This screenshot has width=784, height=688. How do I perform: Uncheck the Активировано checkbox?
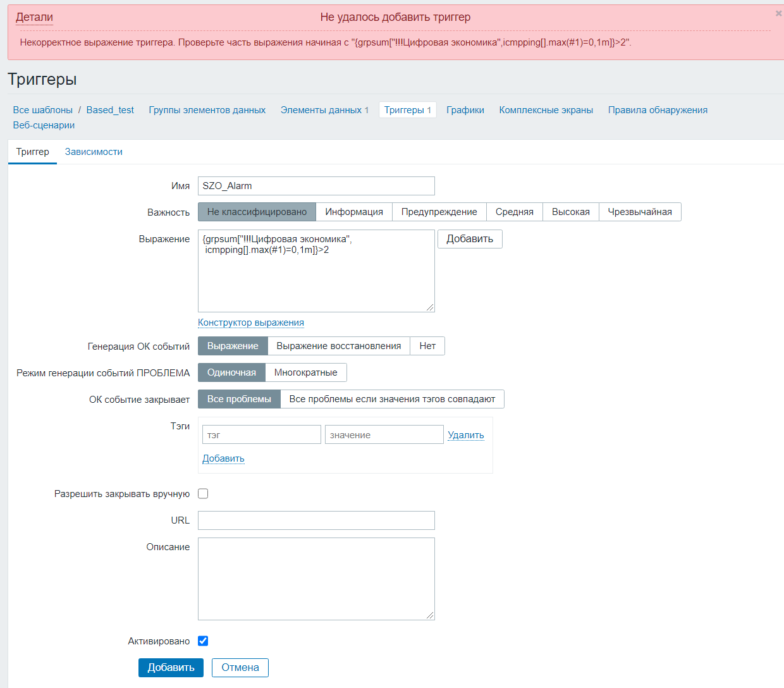coord(202,641)
